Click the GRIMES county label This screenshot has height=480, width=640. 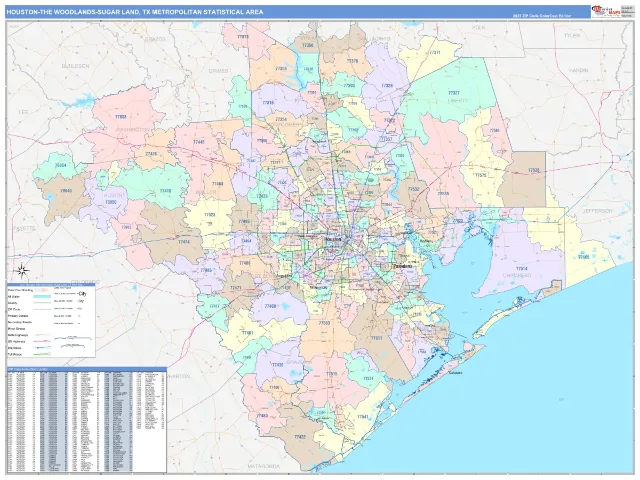click(x=219, y=71)
